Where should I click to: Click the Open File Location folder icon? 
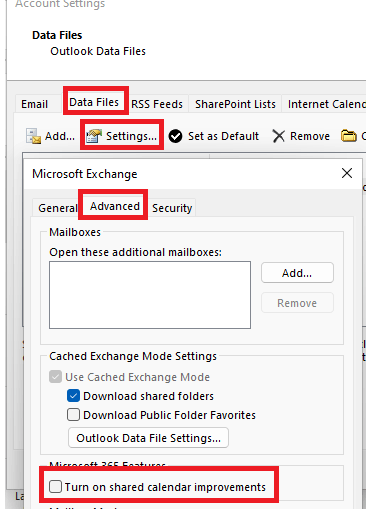pos(349,136)
